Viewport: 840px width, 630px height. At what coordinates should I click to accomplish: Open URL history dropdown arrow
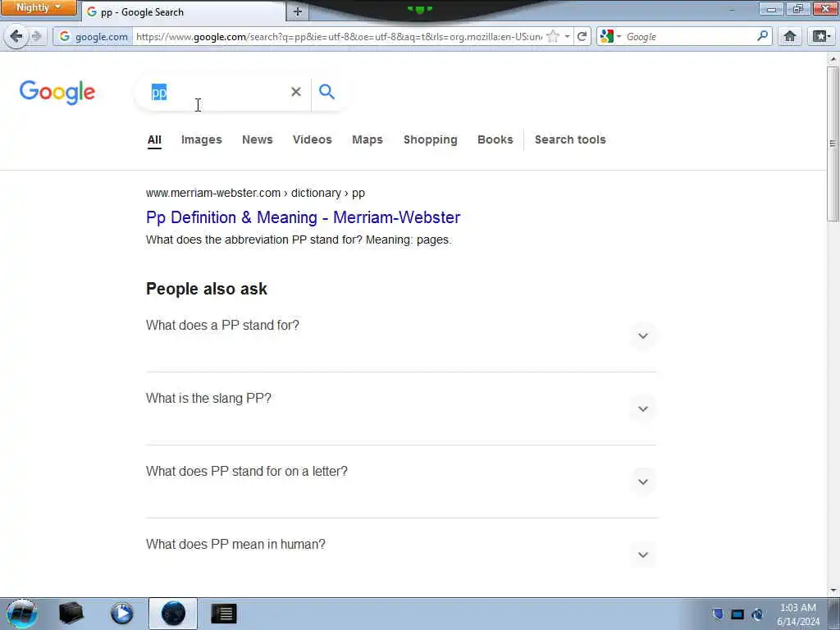tap(568, 36)
